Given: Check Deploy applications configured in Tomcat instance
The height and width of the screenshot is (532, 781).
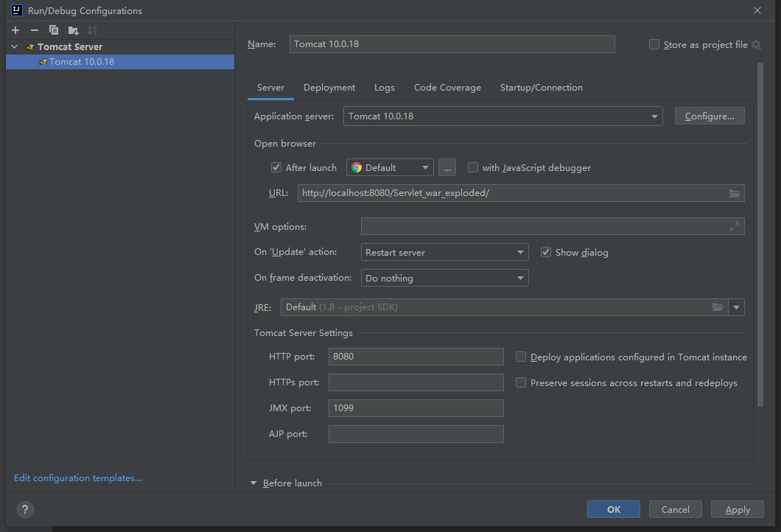Looking at the screenshot, I should (520, 357).
